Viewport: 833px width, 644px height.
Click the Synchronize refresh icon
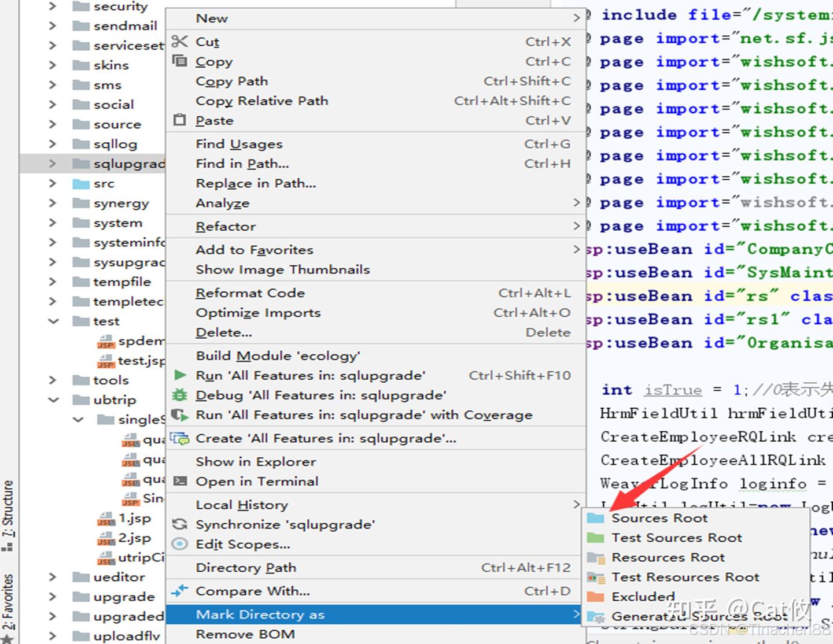[180, 524]
